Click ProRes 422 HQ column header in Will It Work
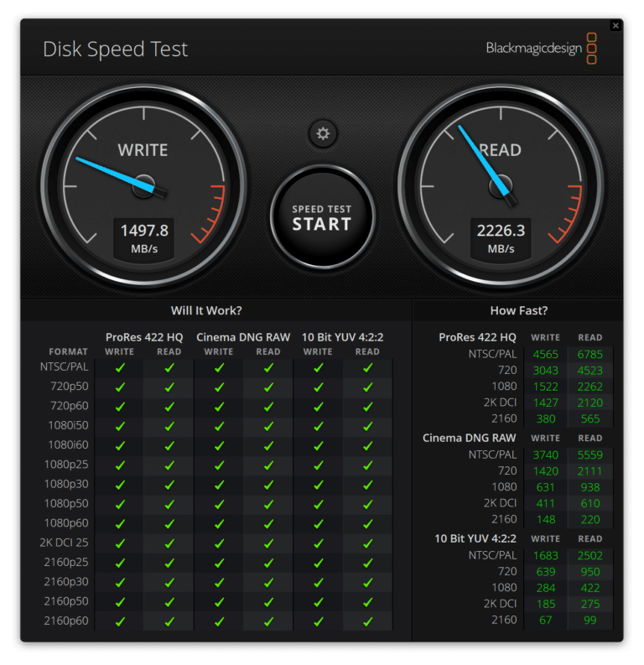The height and width of the screenshot is (665, 644). (x=144, y=337)
